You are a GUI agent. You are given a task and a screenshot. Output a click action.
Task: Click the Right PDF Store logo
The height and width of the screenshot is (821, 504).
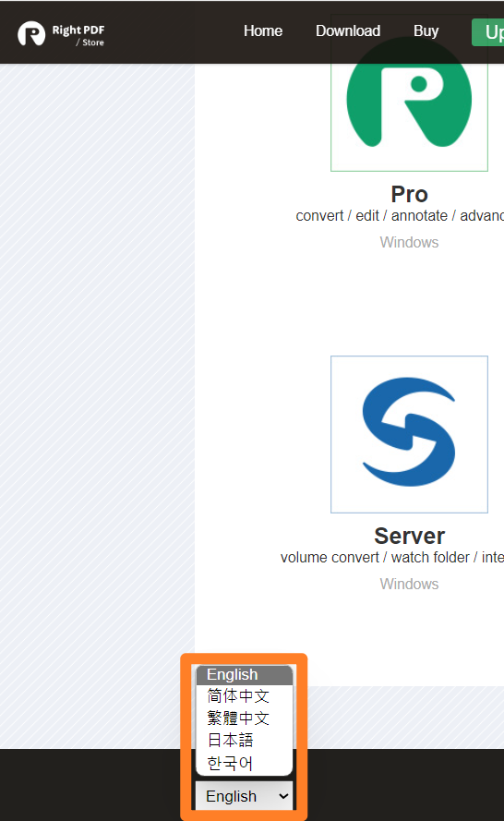[61, 34]
